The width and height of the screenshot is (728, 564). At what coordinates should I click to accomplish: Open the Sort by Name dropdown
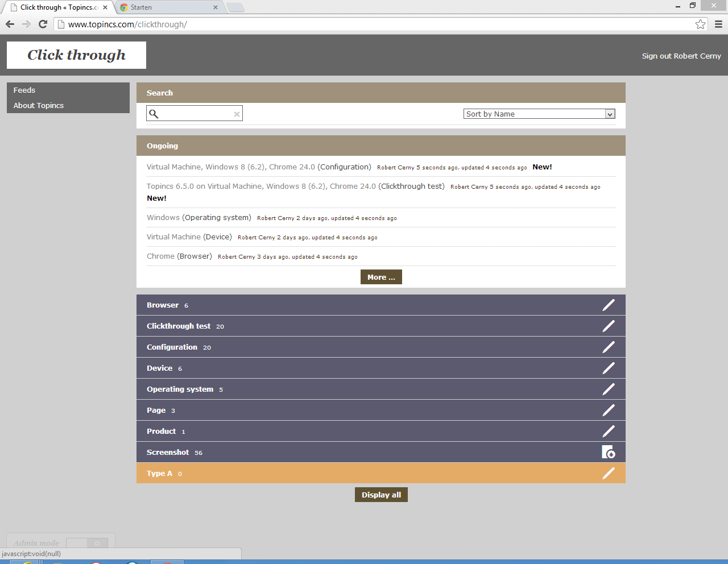(539, 114)
